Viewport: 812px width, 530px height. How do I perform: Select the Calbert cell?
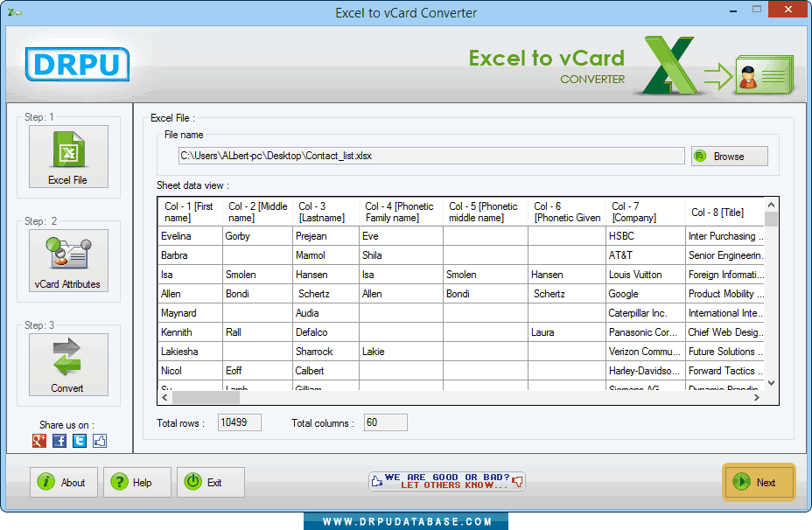pos(326,370)
